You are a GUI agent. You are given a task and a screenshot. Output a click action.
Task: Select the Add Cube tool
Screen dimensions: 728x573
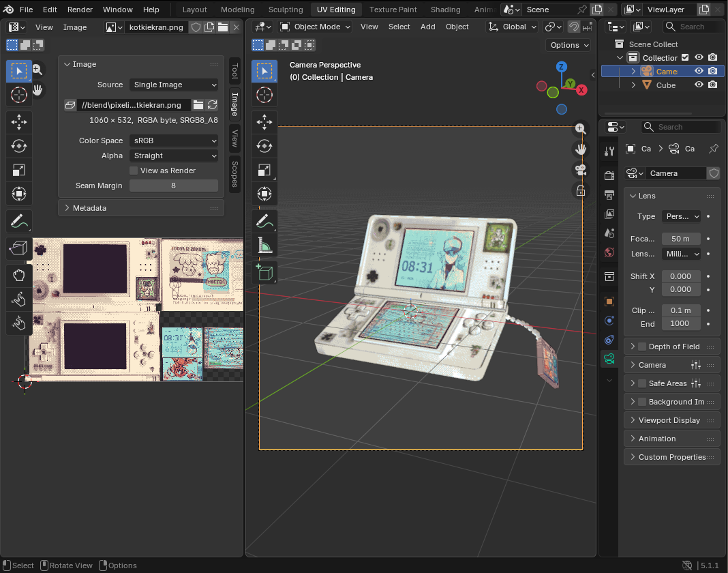pyautogui.click(x=264, y=272)
